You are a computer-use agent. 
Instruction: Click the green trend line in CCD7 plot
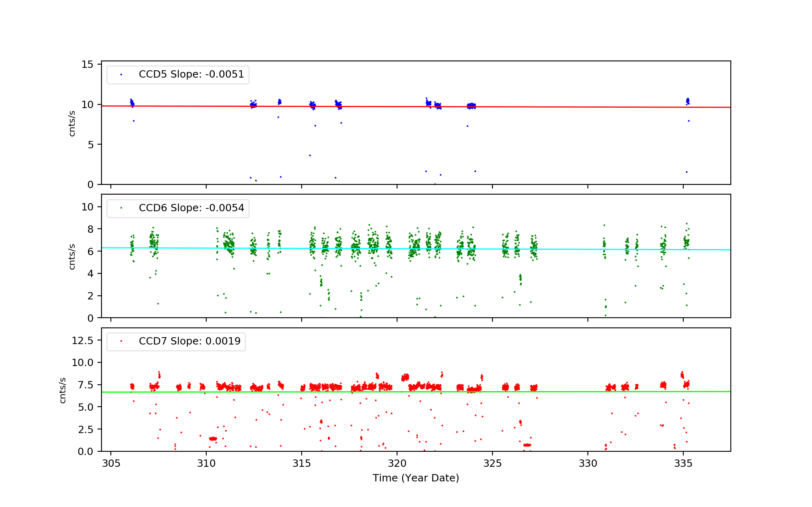click(568, 392)
